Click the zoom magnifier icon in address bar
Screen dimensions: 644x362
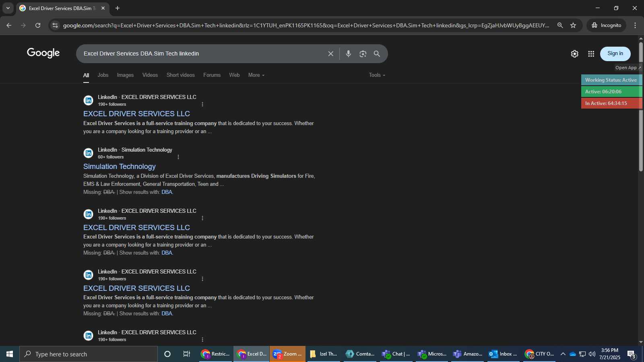tap(560, 25)
